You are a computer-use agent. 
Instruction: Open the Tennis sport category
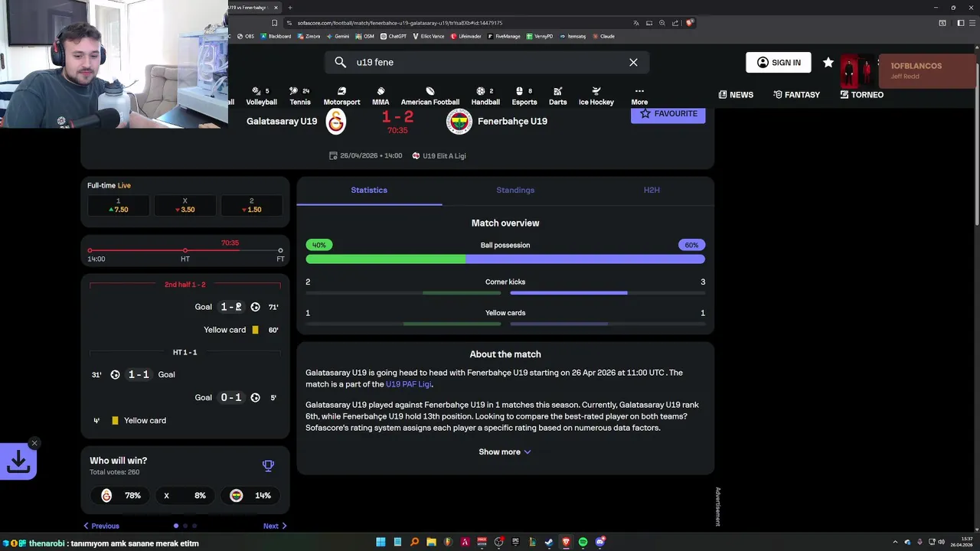[300, 96]
